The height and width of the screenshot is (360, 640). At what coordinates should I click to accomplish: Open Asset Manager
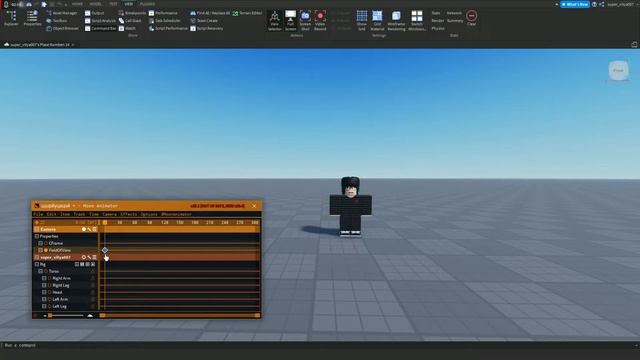[62, 13]
